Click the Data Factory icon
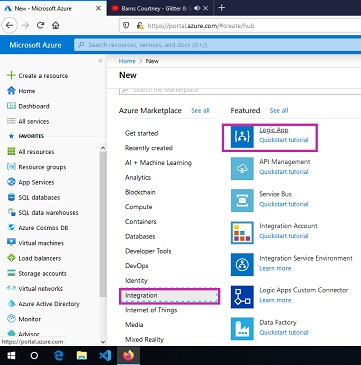Screen dimensions: 361x365 tap(242, 329)
